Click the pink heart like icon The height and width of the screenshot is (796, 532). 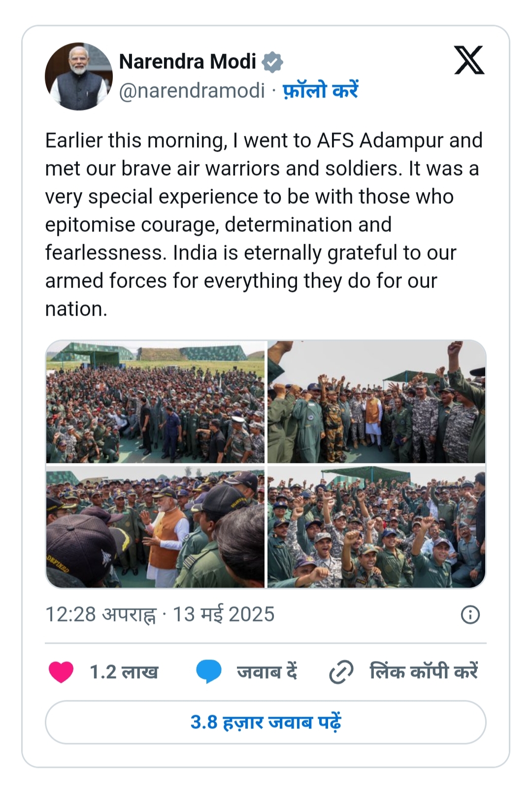[61, 672]
